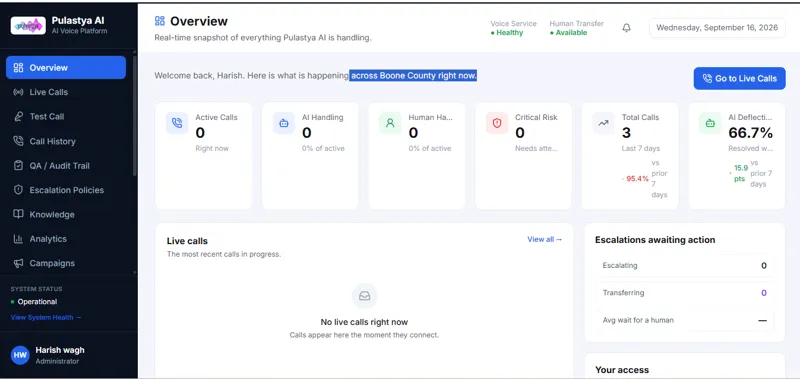Click the Escalation Policies shield icon
The height and width of the screenshot is (379, 800).
pos(18,190)
